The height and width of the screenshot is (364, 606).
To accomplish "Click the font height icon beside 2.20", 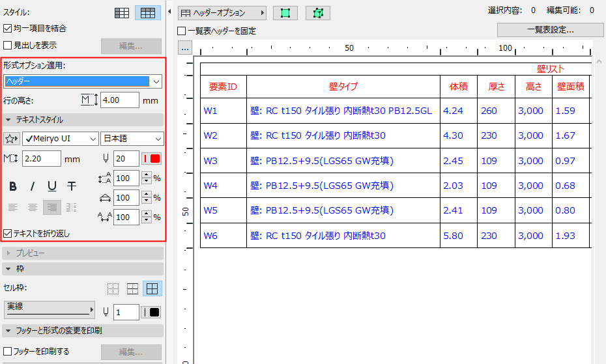I will (11, 158).
